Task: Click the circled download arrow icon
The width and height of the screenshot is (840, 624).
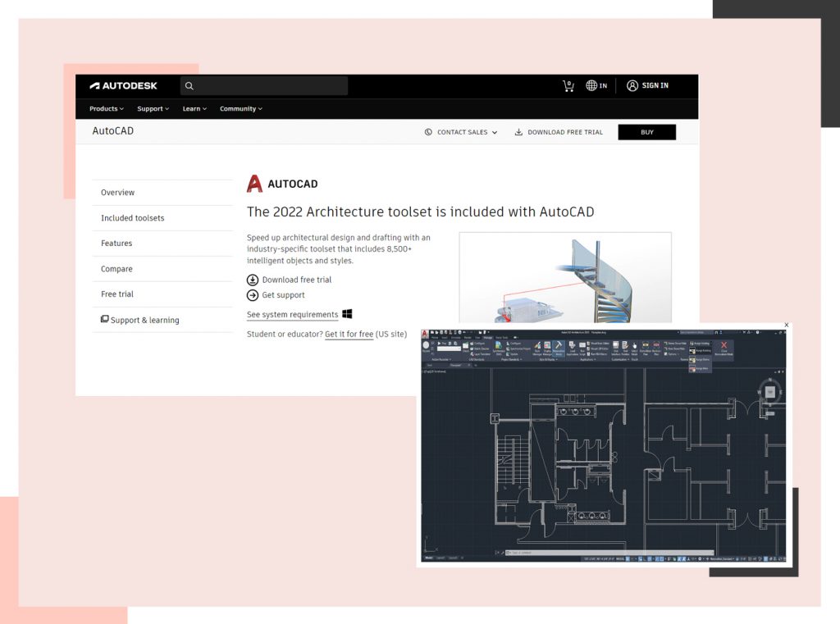Action: pyautogui.click(x=253, y=280)
